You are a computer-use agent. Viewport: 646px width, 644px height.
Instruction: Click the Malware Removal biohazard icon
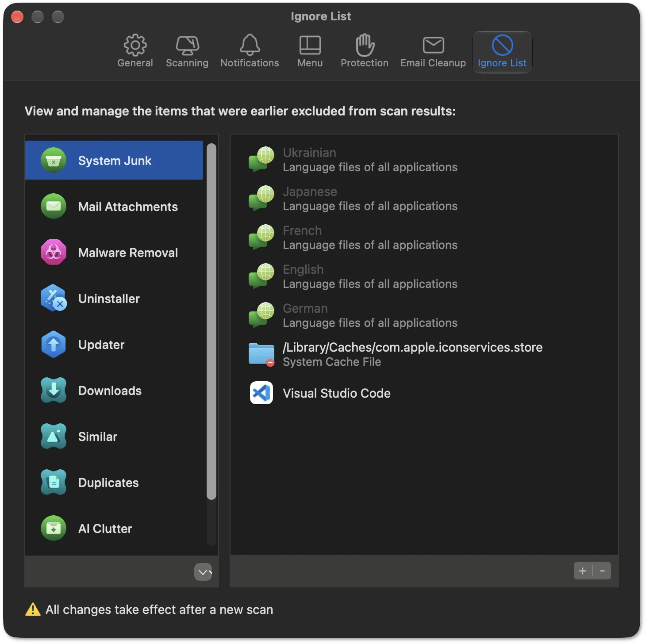(x=54, y=252)
